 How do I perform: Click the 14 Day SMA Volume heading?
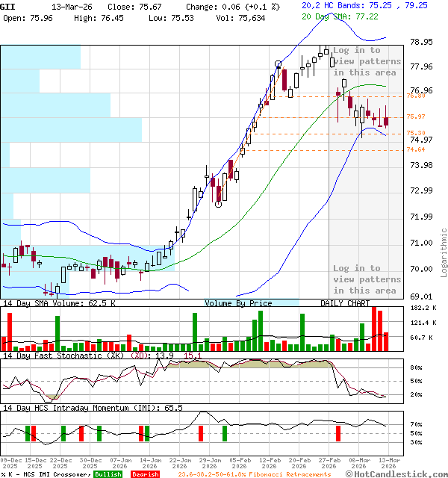59,303
